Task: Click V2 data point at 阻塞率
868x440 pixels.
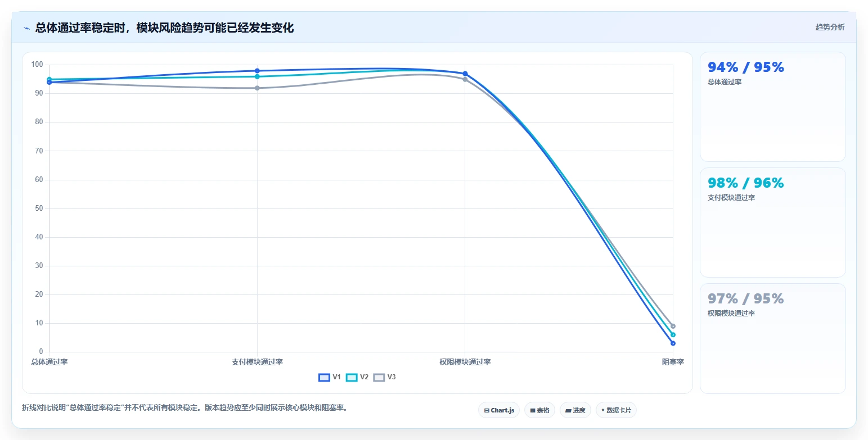Action: pyautogui.click(x=673, y=335)
